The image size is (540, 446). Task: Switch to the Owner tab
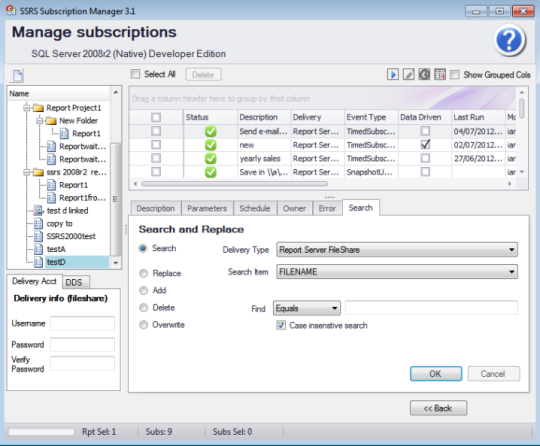tap(294, 208)
